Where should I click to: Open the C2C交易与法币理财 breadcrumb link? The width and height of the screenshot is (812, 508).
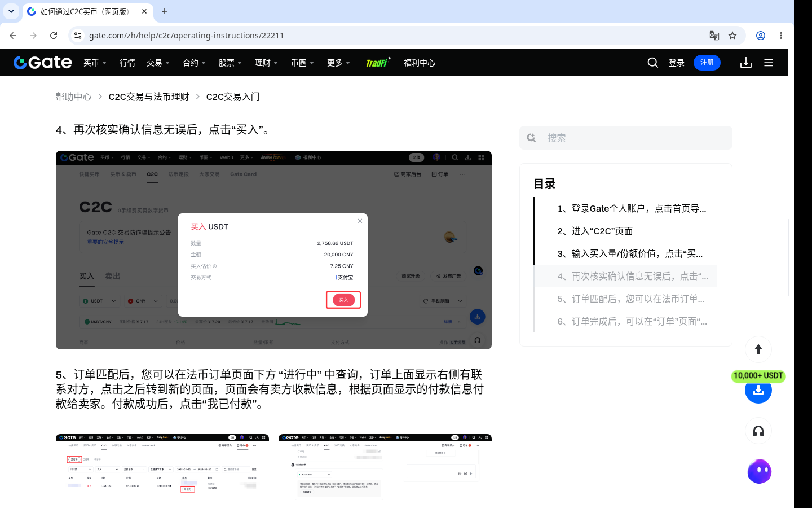click(149, 97)
